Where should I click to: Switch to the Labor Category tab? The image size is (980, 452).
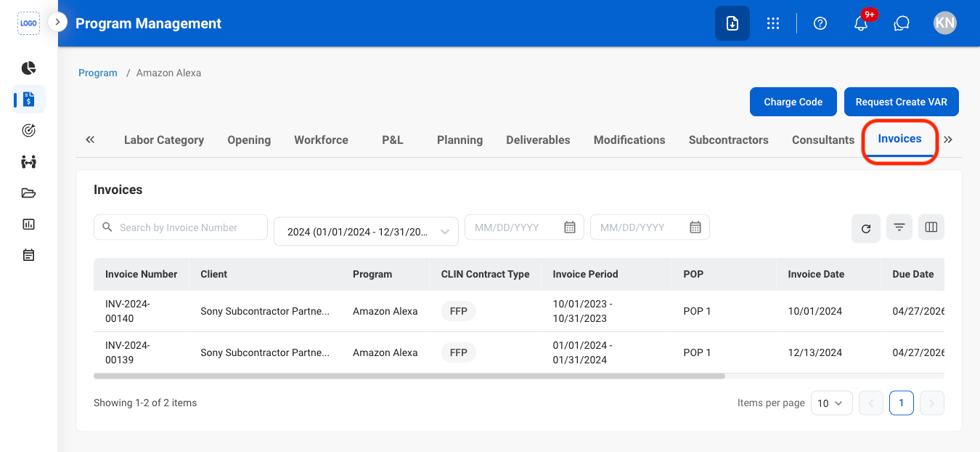coord(164,140)
